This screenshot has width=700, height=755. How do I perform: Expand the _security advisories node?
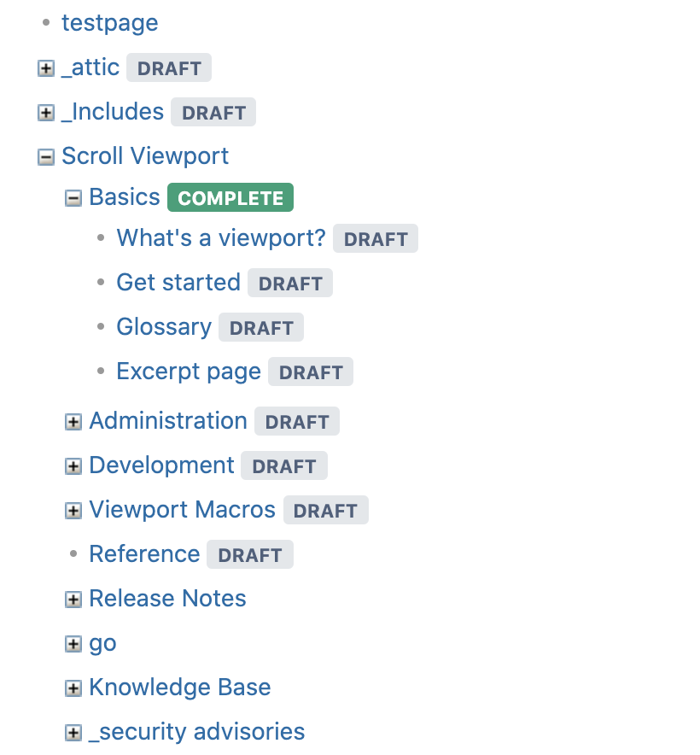click(73, 733)
